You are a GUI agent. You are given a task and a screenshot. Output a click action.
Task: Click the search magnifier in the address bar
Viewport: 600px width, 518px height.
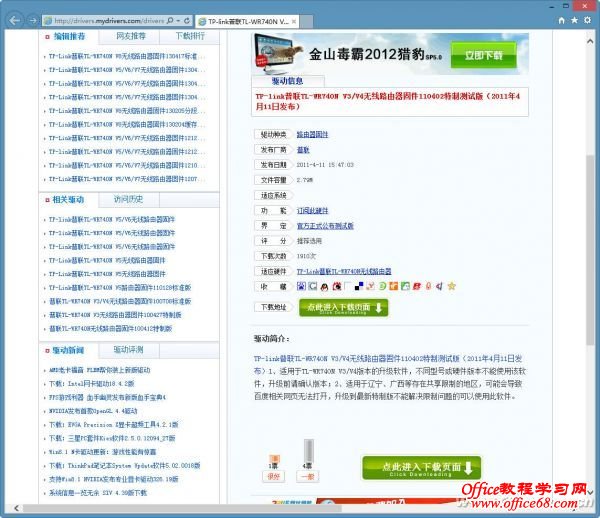pos(170,21)
